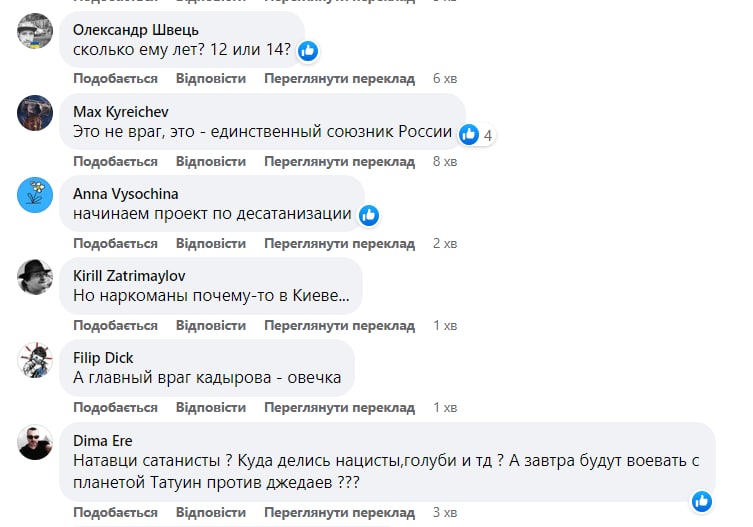Click like reaction icon on Anna Vysochina's comment
753x527 pixels.
click(368, 215)
